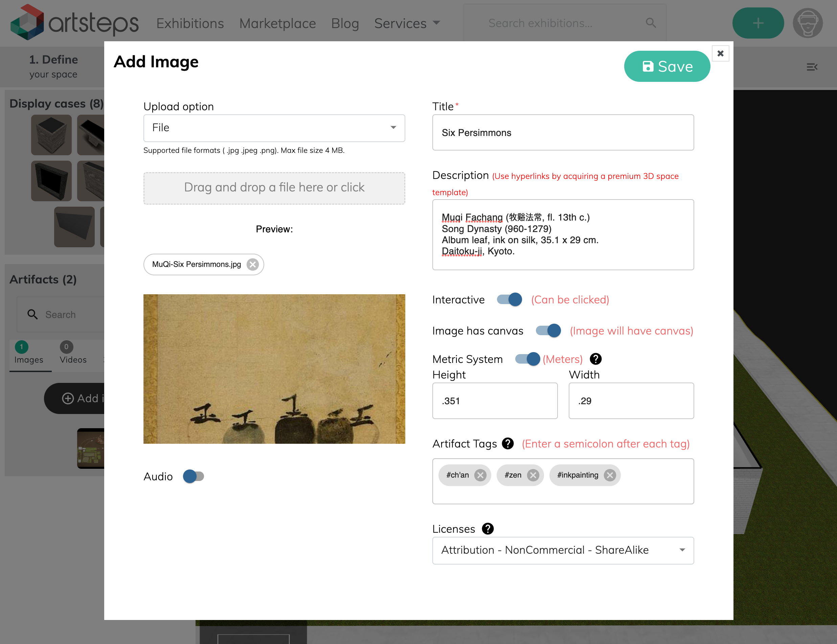
Task: Remove the MuQi-Six Persimmons.jpg file chip
Action: 253,264
